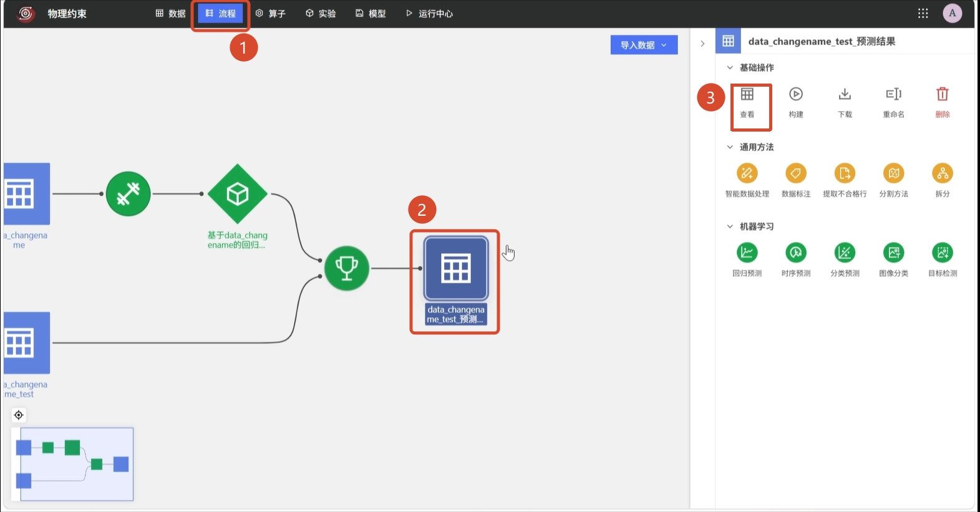Image resolution: width=980 pixels, height=512 pixels.
Task: Switch to the 流程 tab
Action: tap(221, 13)
